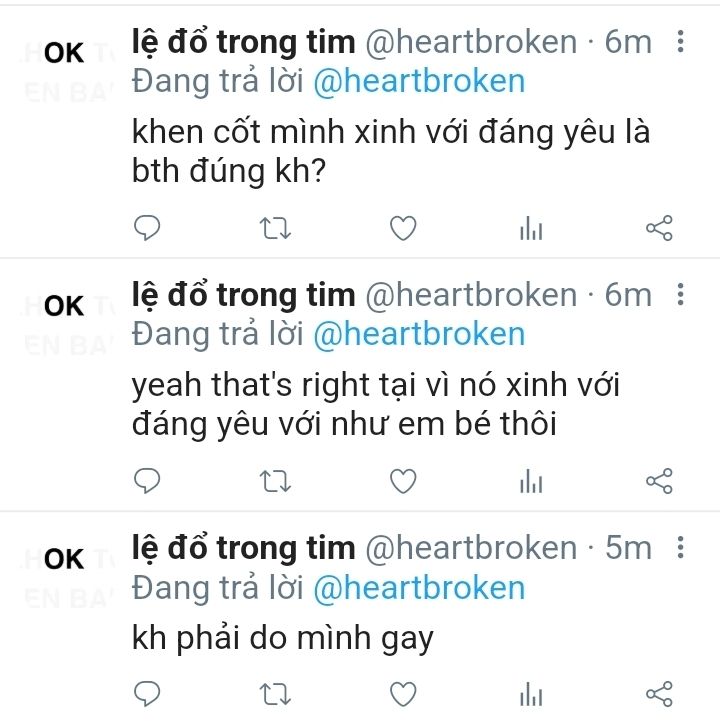Open the OK avatar on the first tweet
Viewport: 720px width, 723px height.
tap(64, 53)
